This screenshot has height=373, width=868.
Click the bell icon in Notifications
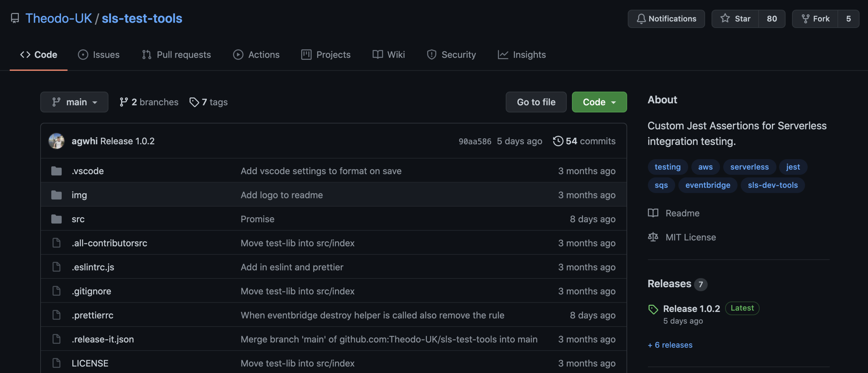pyautogui.click(x=641, y=19)
